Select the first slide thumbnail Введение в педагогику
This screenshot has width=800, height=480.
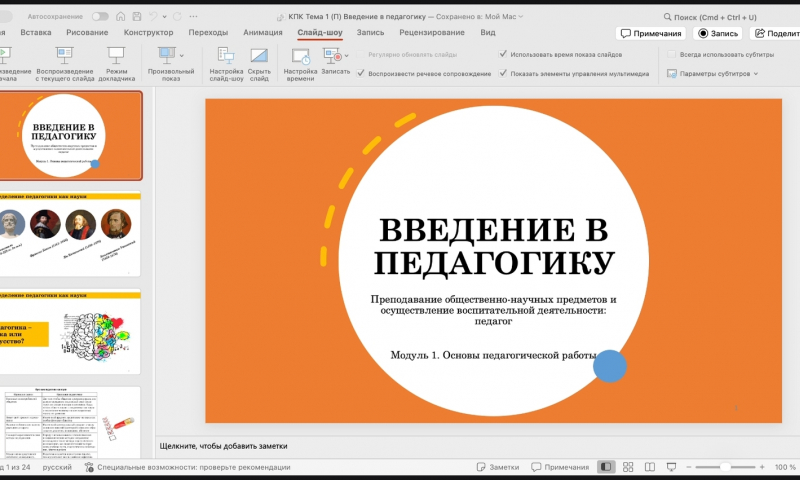pyautogui.click(x=70, y=136)
